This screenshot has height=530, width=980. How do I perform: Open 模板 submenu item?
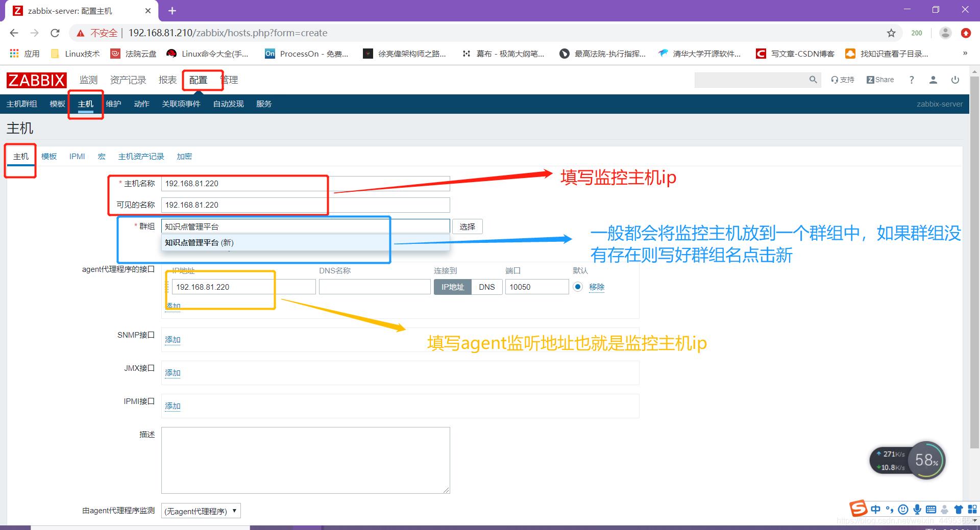tap(57, 104)
